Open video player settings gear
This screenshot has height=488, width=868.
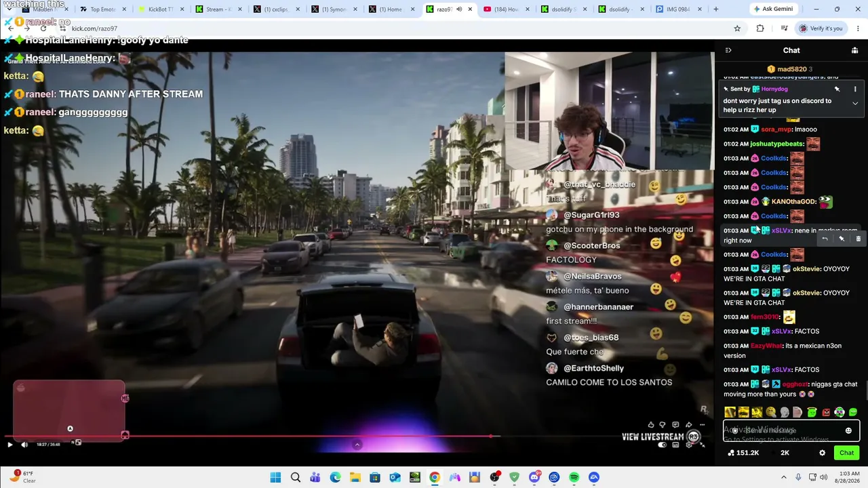pos(689,445)
